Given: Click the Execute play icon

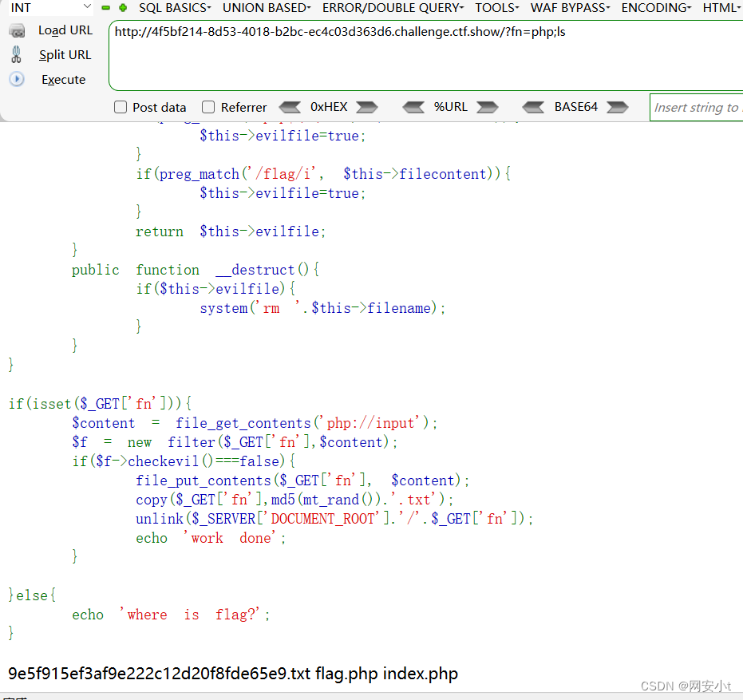Looking at the screenshot, I should [17, 80].
